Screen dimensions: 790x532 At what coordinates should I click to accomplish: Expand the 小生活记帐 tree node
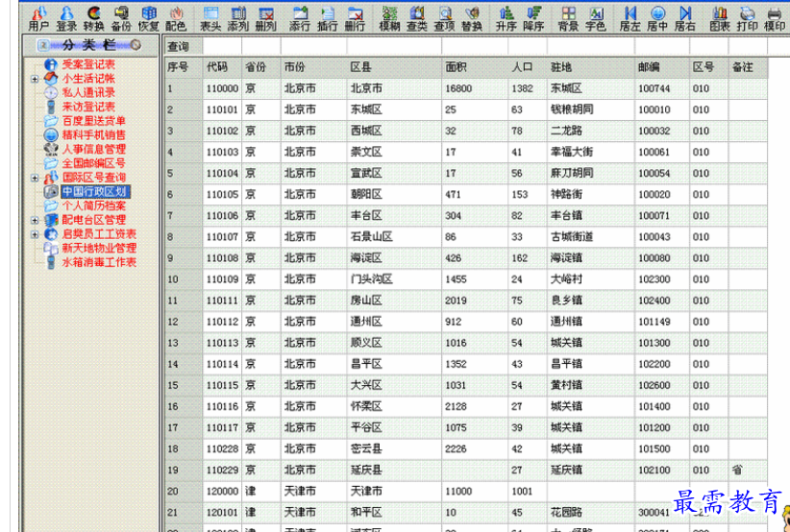[x=35, y=79]
